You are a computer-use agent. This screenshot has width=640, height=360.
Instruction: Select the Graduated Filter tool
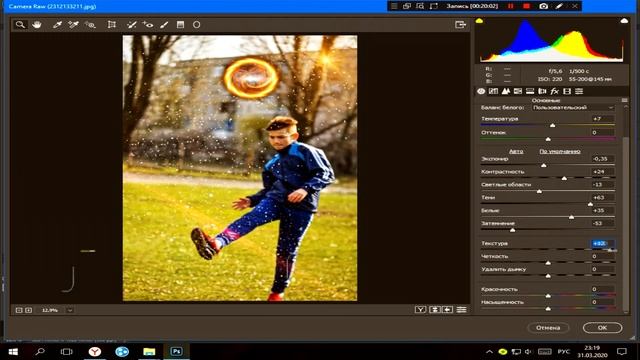180,24
